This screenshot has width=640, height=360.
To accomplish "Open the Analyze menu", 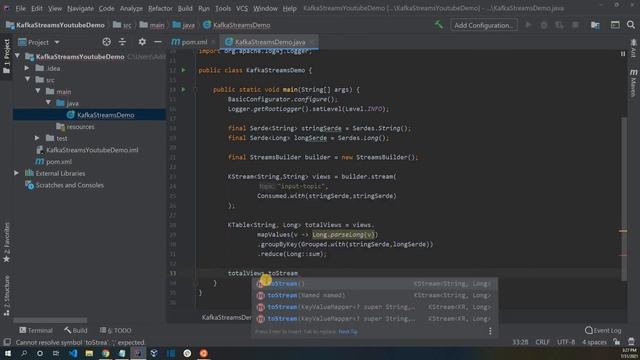I will pos(131,8).
